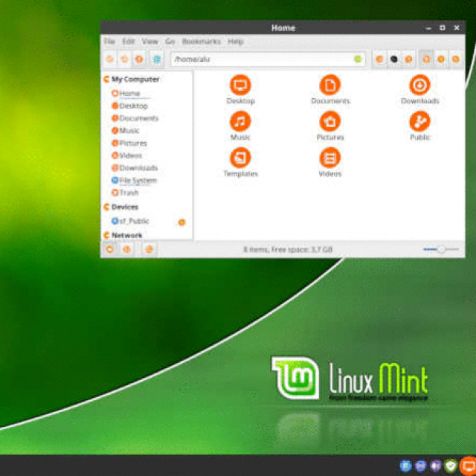
Task: Open the Bookmarks menu
Action: tap(201, 42)
